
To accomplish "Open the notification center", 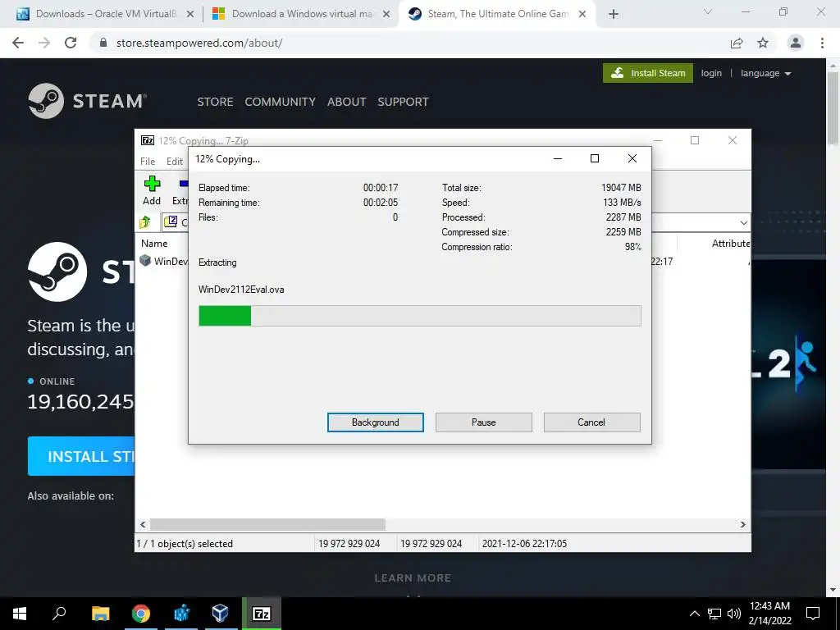I will pos(813,614).
